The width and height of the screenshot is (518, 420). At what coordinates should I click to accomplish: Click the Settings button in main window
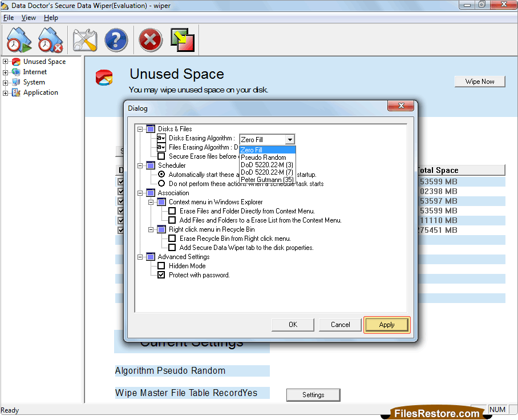(x=313, y=395)
